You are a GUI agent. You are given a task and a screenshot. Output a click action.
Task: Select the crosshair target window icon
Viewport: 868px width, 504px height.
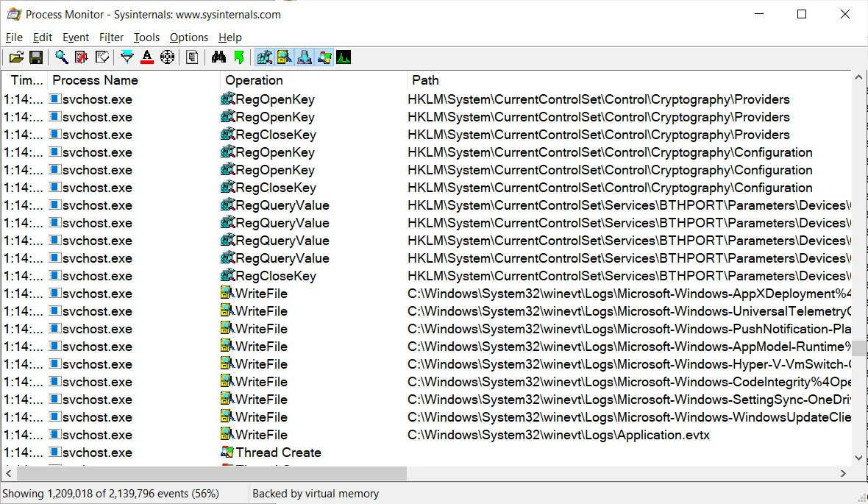click(x=167, y=57)
